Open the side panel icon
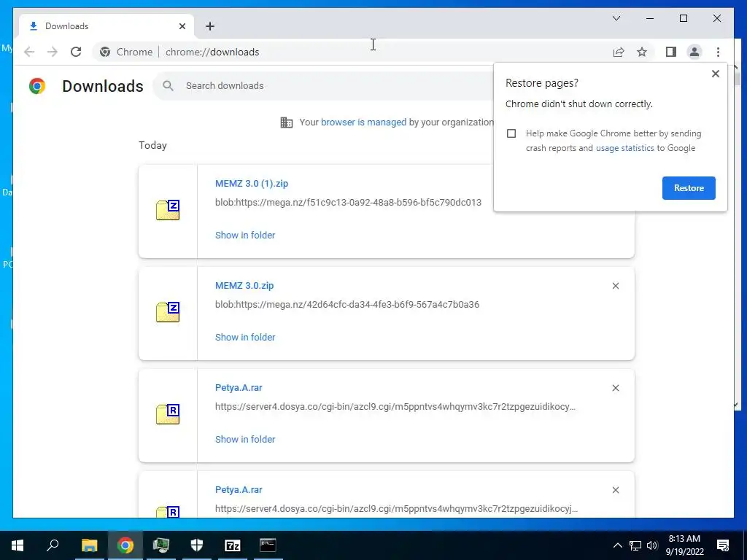Screen dimensions: 747x560 (671, 52)
